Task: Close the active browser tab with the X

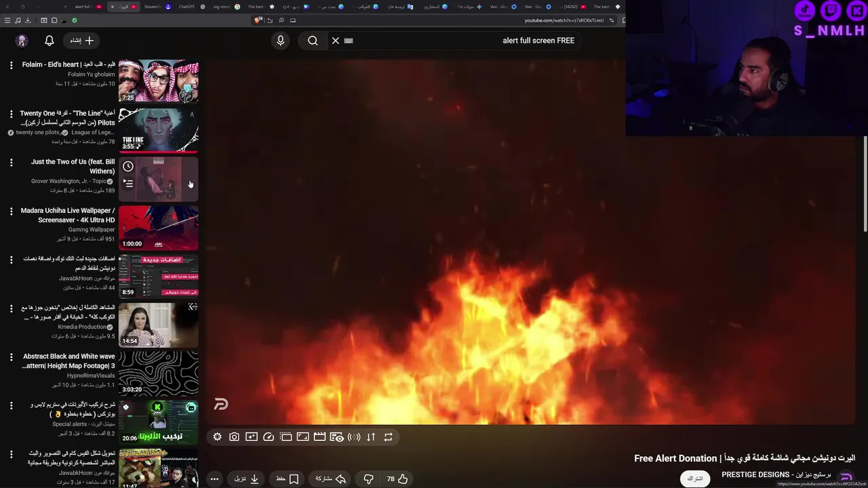Action: 112,7
